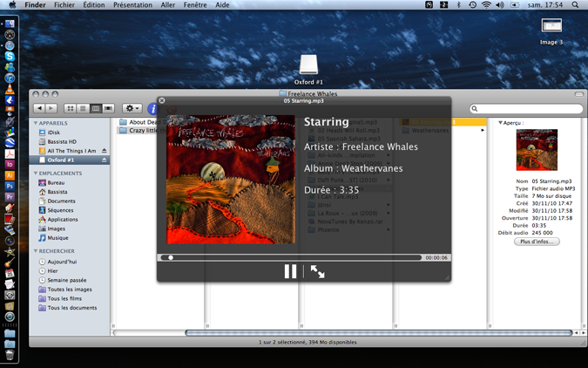Switch Finder to icon view
This screenshot has height=368, width=588.
pos(71,109)
